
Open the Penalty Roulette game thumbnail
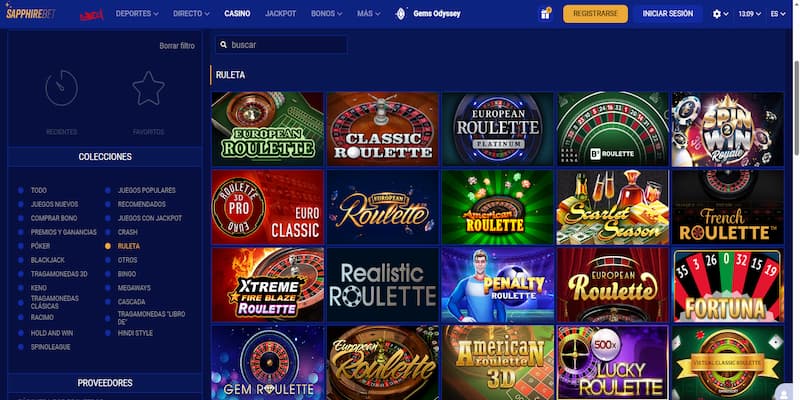click(x=498, y=285)
